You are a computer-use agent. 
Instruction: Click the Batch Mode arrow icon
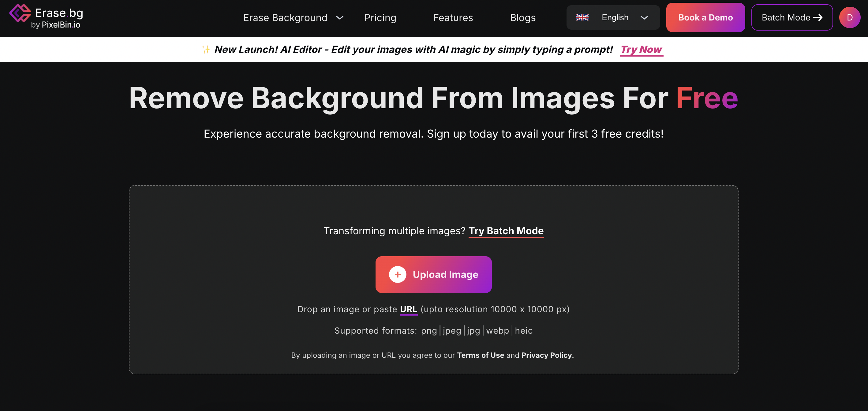pyautogui.click(x=818, y=17)
